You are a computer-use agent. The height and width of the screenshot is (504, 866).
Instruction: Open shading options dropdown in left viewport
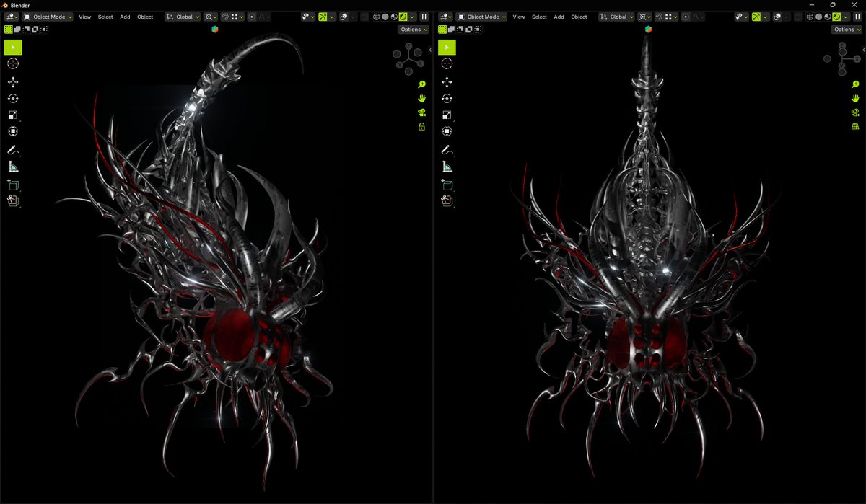[x=411, y=17]
